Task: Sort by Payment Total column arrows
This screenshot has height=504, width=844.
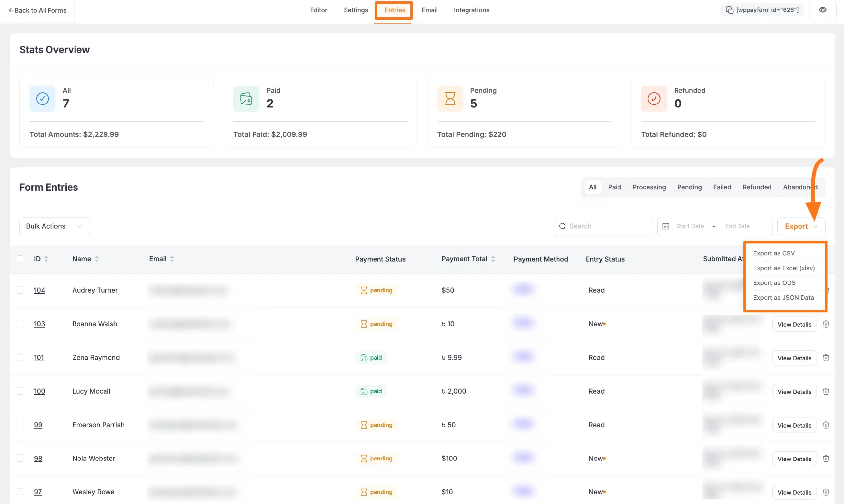Action: (493, 259)
